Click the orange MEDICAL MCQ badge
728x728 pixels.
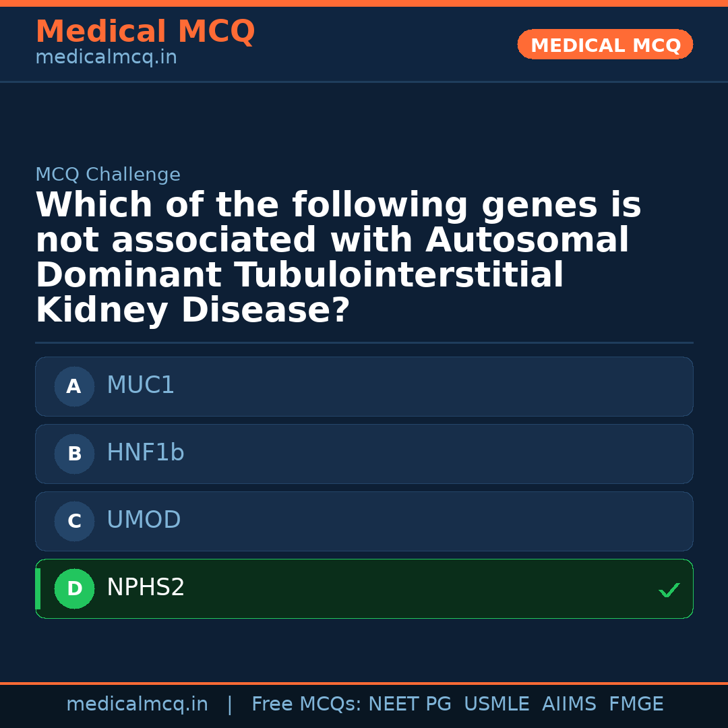[605, 44]
